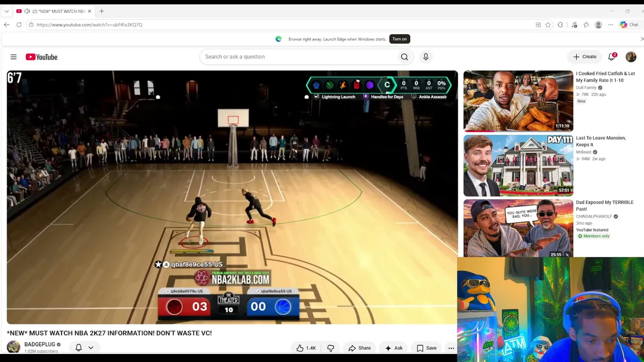
Task: Click the video title '*NEW* MUST WATCH NBA 2K27 INFORMATION!'
Action: pyautogui.click(x=109, y=333)
